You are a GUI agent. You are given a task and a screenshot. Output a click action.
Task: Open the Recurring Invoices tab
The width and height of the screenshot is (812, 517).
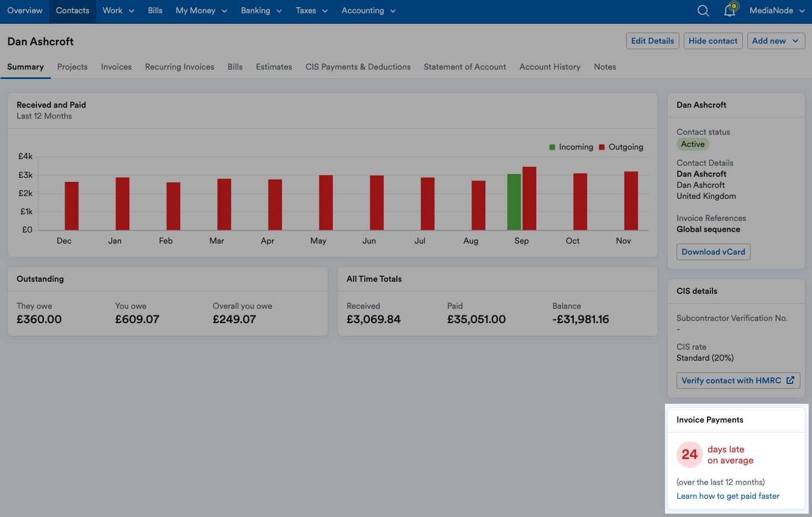tap(180, 67)
